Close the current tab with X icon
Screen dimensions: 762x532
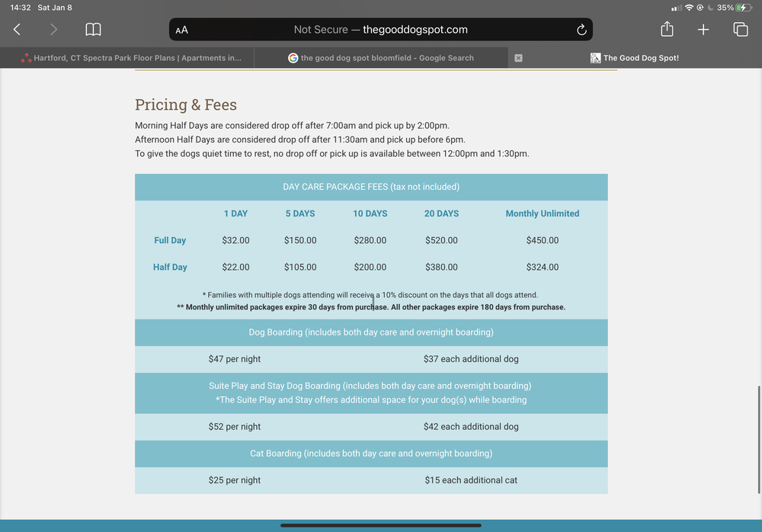[x=519, y=58]
